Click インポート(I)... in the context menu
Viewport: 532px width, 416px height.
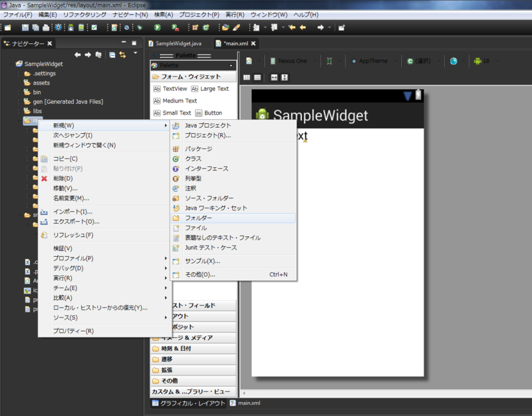(104, 212)
